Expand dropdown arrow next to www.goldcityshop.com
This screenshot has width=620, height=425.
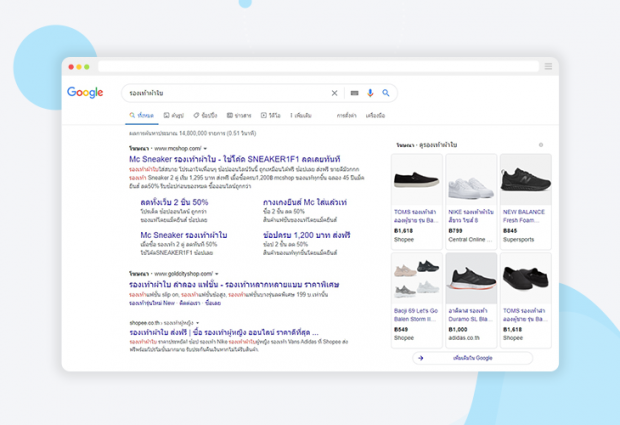click(217, 274)
